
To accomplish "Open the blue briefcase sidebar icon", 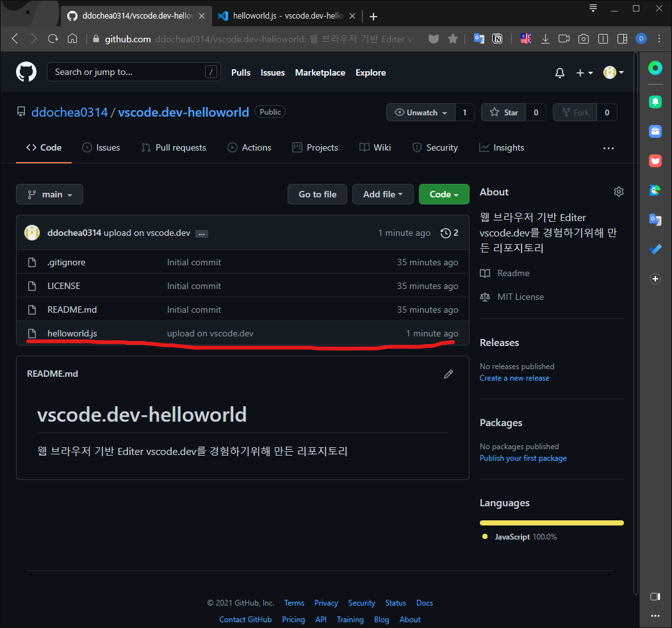I will tap(655, 131).
